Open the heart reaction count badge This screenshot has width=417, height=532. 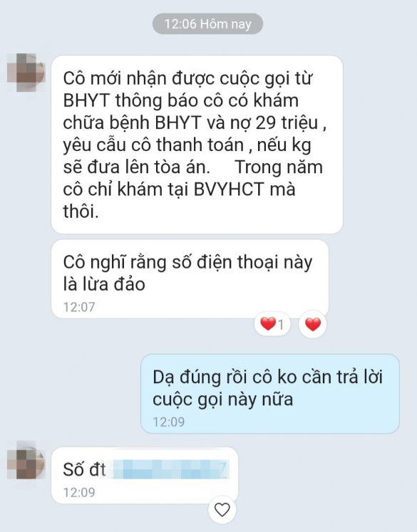272,324
